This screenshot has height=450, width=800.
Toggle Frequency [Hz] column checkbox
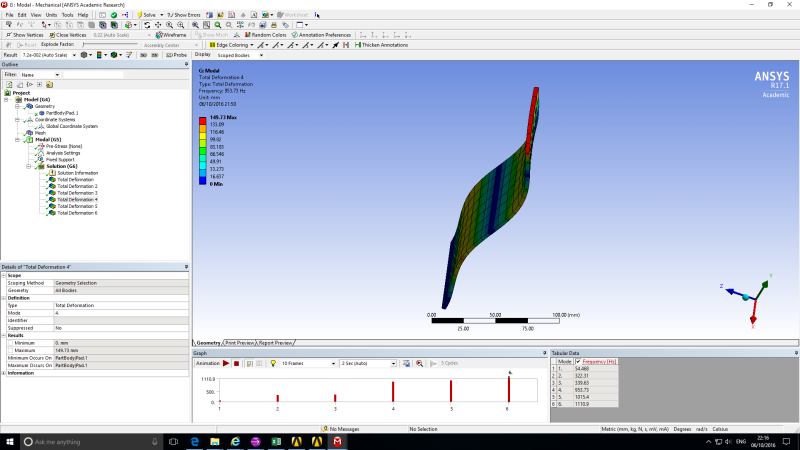[578, 361]
